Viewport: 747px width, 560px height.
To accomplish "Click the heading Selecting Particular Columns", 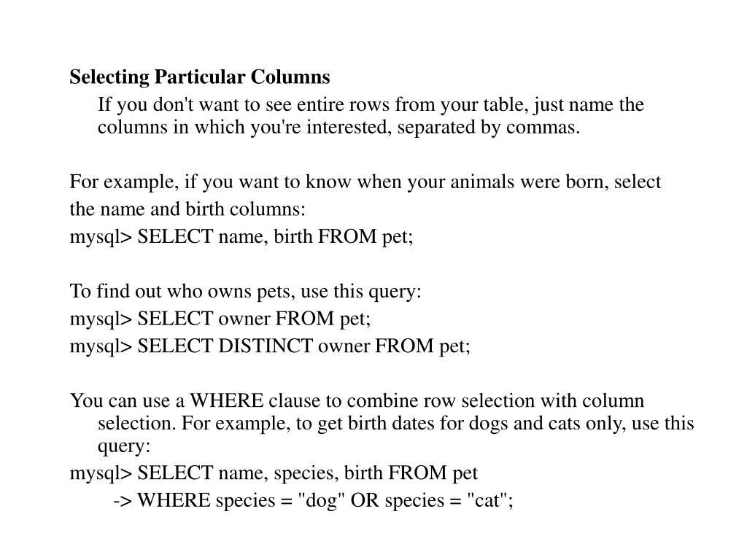I will coord(200,77).
